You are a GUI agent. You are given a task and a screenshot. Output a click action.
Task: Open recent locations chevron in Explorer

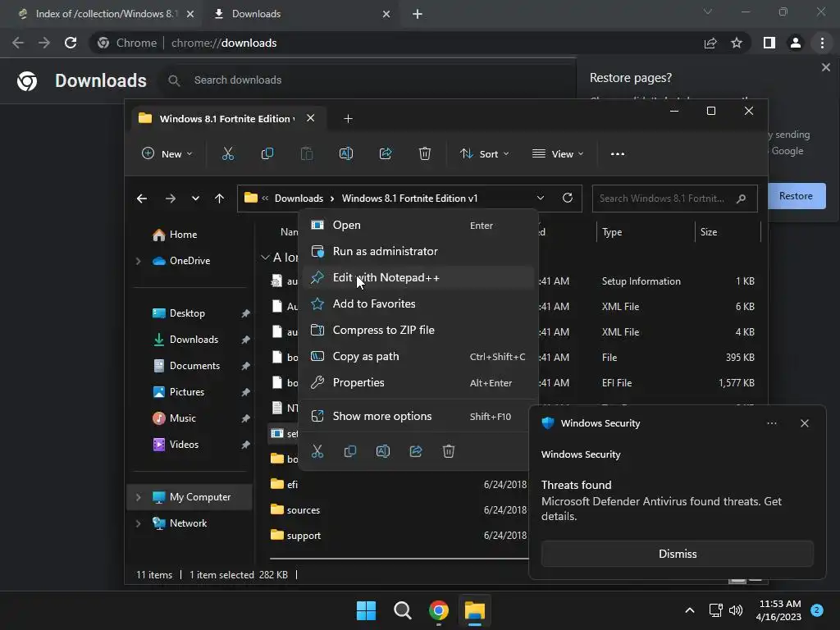pyautogui.click(x=195, y=199)
